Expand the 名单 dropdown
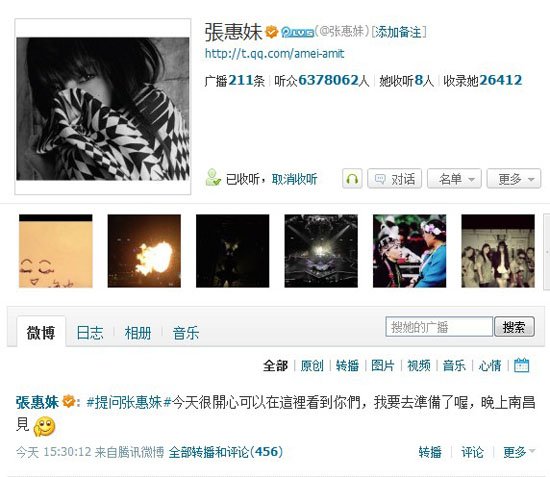Image resolution: width=550 pixels, height=477 pixels. [x=454, y=179]
